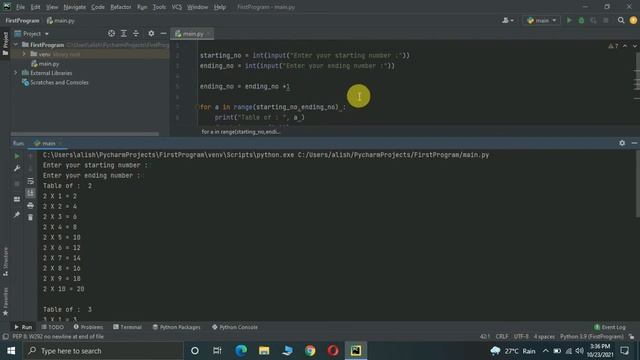Click the Windows taskbar search box
The image size is (640, 360).
(x=104, y=351)
